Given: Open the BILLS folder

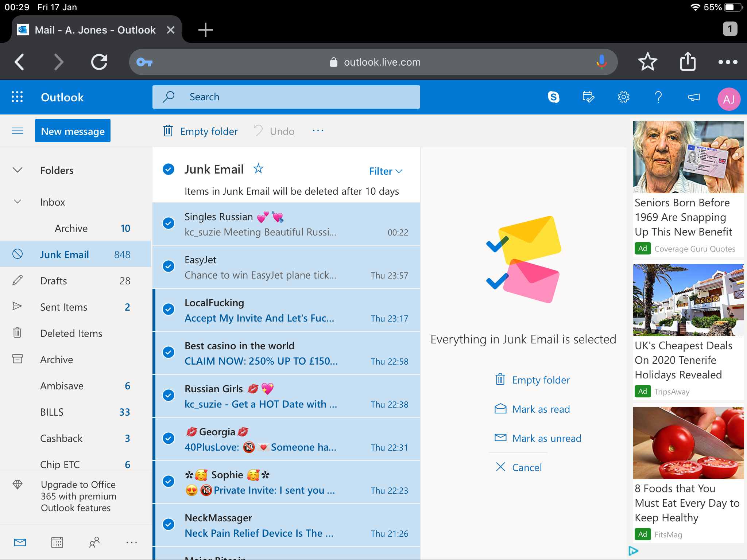Looking at the screenshot, I should click(76, 412).
